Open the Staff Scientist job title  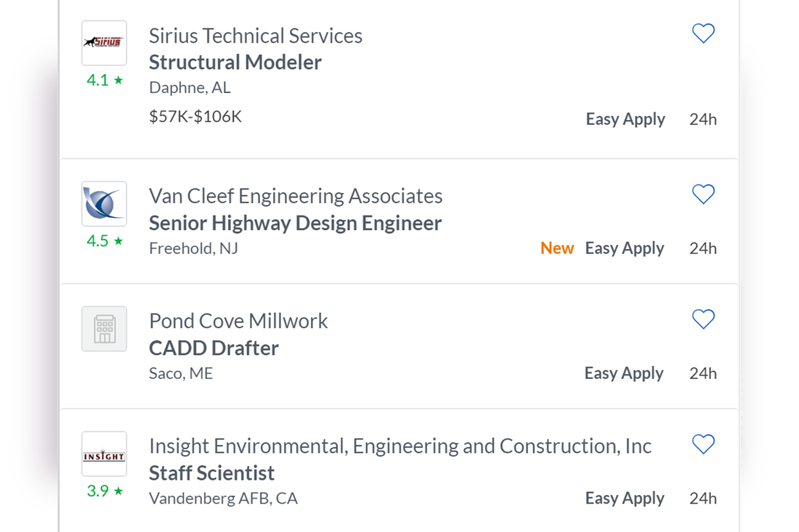pyautogui.click(x=211, y=473)
